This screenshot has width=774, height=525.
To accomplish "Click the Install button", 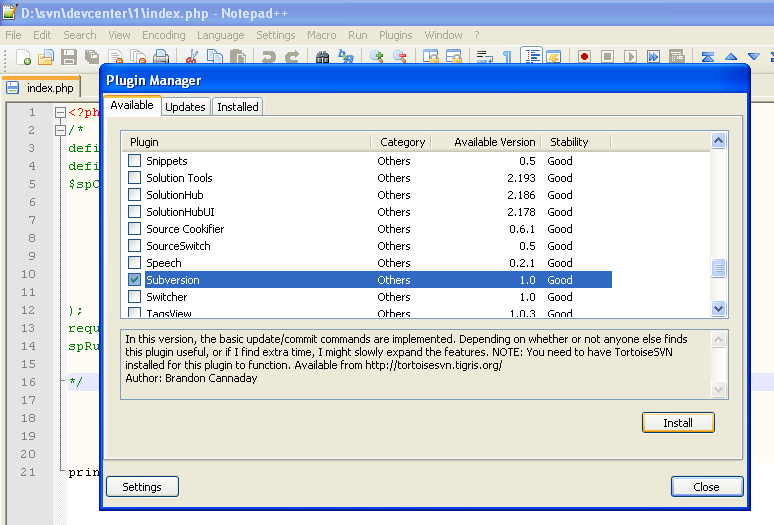I will click(x=678, y=423).
